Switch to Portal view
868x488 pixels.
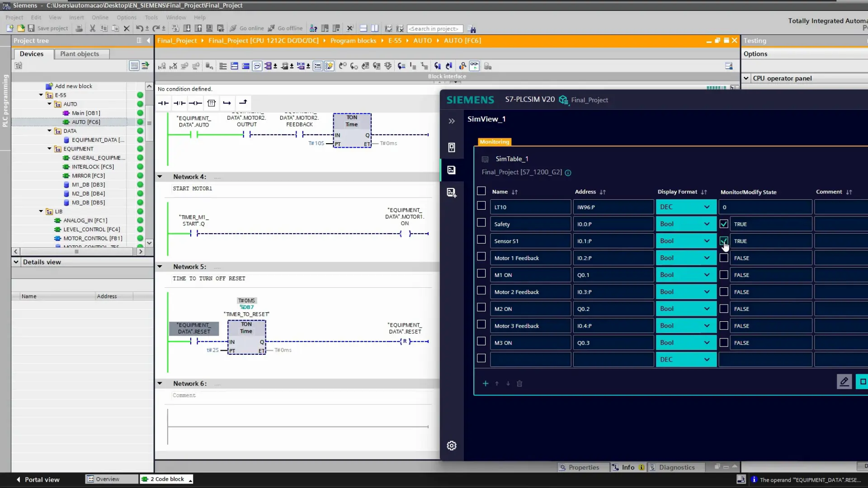(38, 479)
